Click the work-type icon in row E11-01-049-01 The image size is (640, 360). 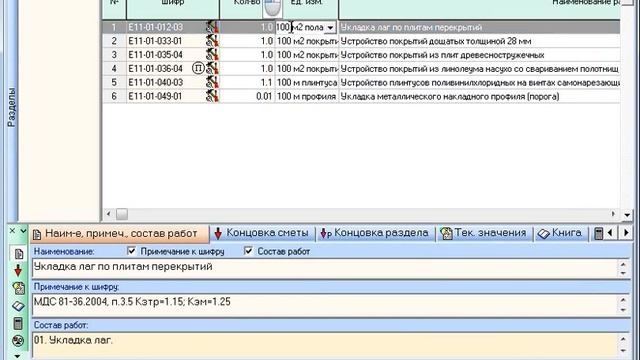tap(212, 96)
